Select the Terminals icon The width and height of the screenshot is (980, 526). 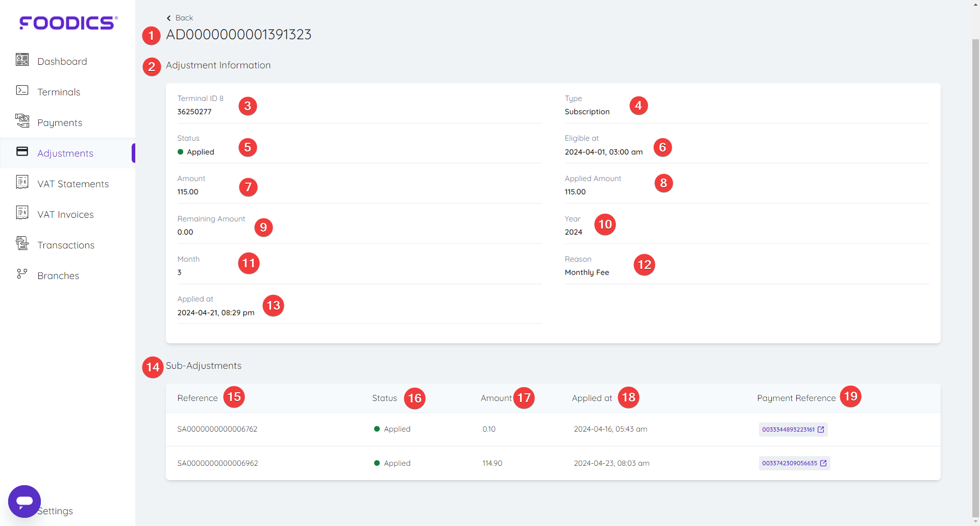point(22,90)
